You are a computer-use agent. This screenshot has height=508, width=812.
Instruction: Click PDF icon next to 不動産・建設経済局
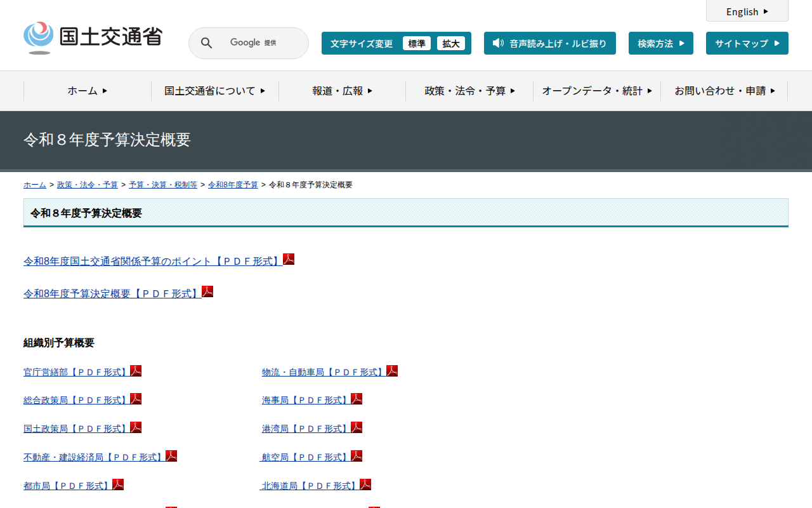point(171,456)
